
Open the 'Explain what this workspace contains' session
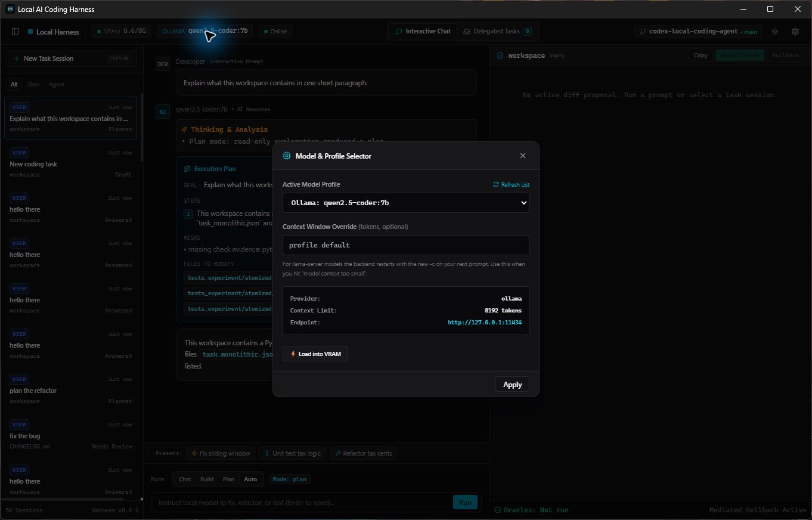pyautogui.click(x=70, y=118)
